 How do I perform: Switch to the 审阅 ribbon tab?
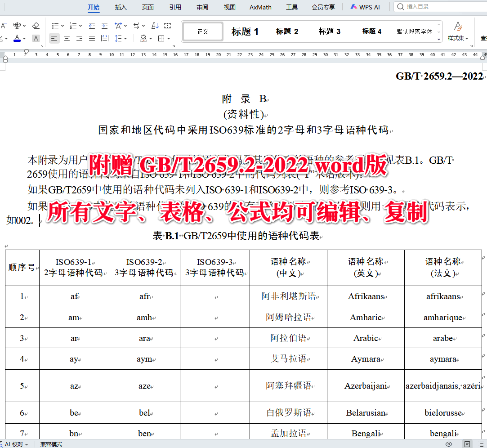202,7
